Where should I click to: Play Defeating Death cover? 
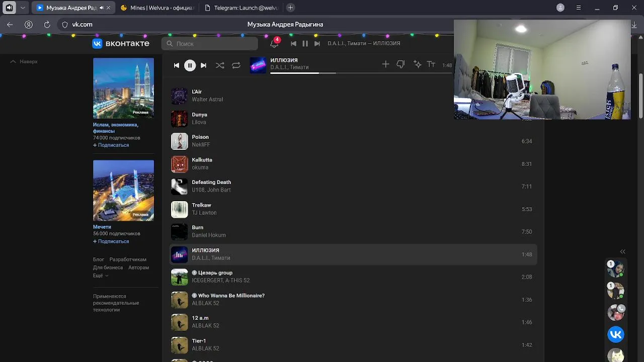pyautogui.click(x=180, y=187)
